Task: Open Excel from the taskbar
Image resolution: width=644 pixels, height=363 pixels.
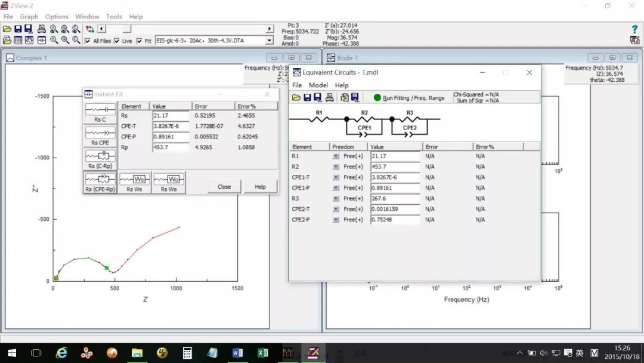Action: point(263,353)
